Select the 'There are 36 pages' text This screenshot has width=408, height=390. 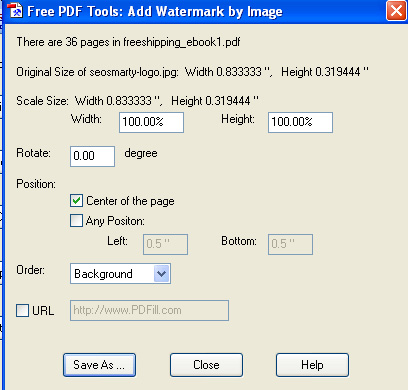(x=128, y=42)
